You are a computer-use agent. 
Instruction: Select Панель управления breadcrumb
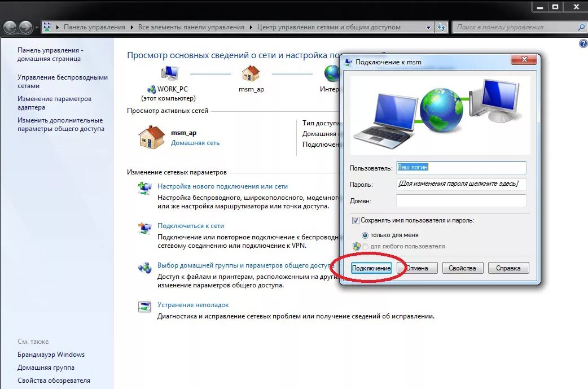(x=94, y=27)
